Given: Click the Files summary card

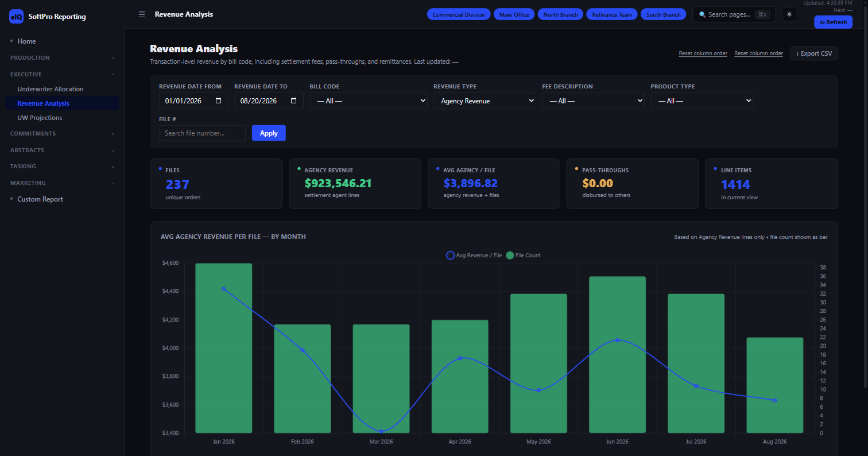Looking at the screenshot, I should (x=216, y=184).
